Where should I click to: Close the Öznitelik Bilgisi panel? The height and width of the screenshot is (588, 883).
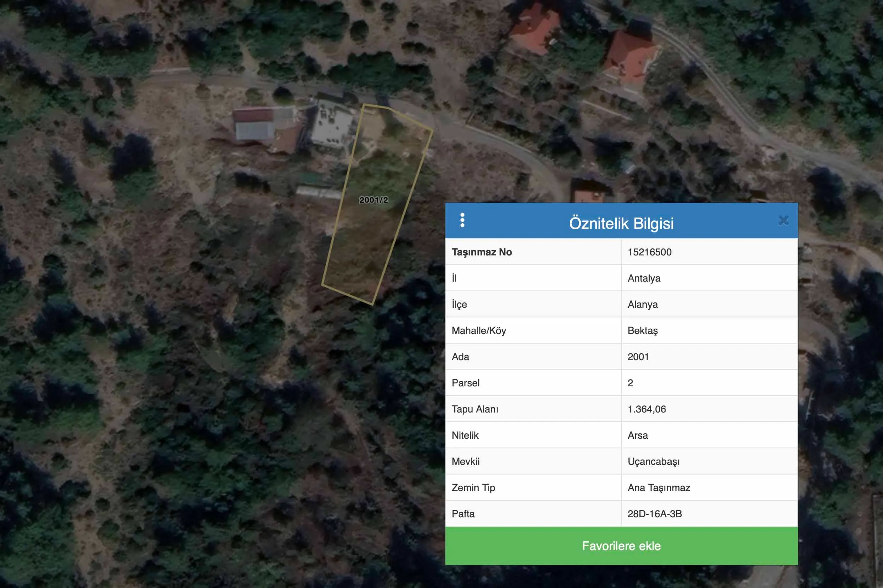click(783, 220)
